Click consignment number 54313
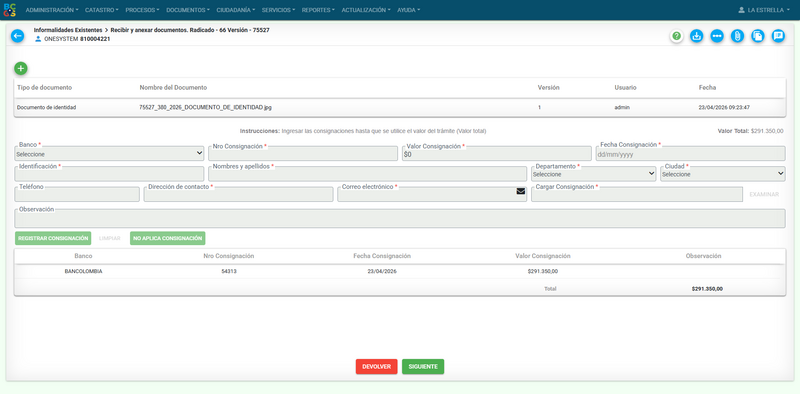This screenshot has width=800, height=394. [x=229, y=272]
